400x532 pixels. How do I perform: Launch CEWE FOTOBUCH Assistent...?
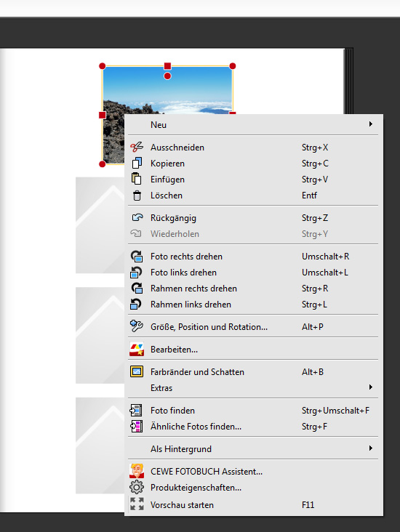[x=253, y=471]
